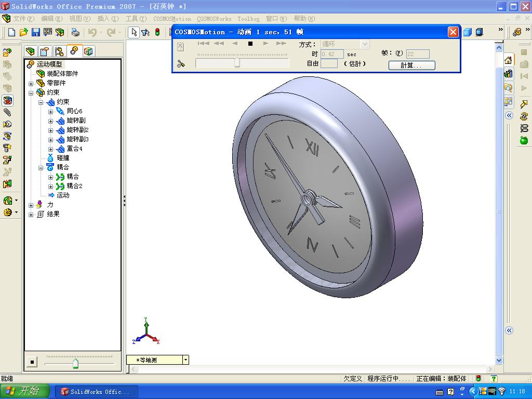Screen dimensions: 532x399
Task: Stop the COSMOSMotion animation playback
Action: tap(250, 44)
